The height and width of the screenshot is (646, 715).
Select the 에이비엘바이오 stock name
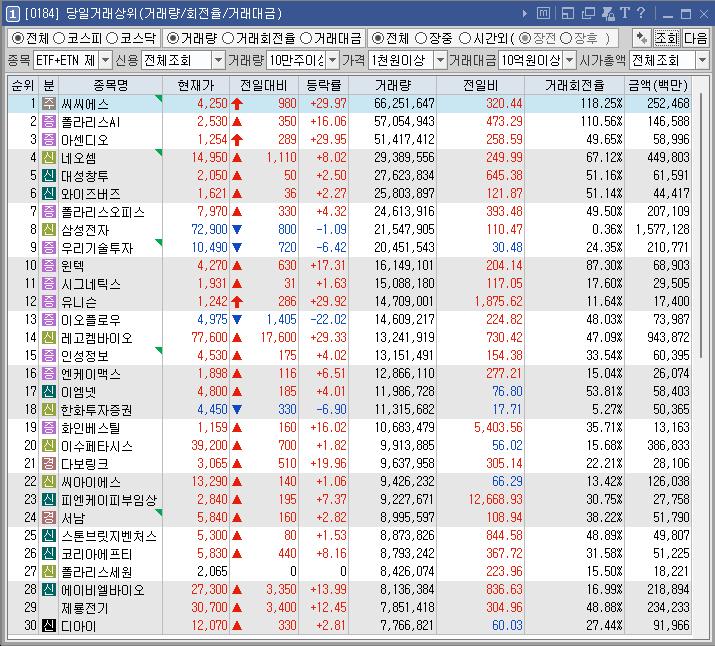coord(103,590)
